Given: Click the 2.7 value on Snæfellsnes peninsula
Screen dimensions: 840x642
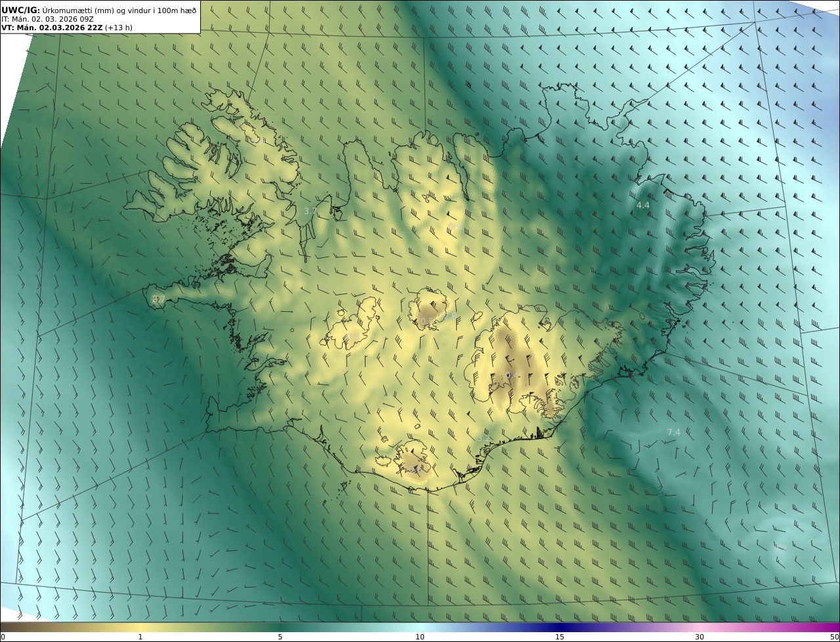Looking at the screenshot, I should [x=158, y=299].
